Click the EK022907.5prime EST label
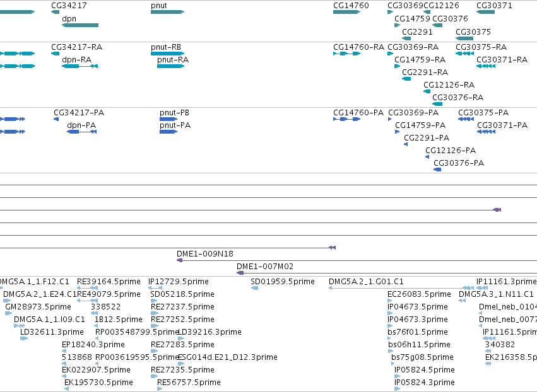The width and height of the screenshot is (537, 392). pyautogui.click(x=97, y=370)
